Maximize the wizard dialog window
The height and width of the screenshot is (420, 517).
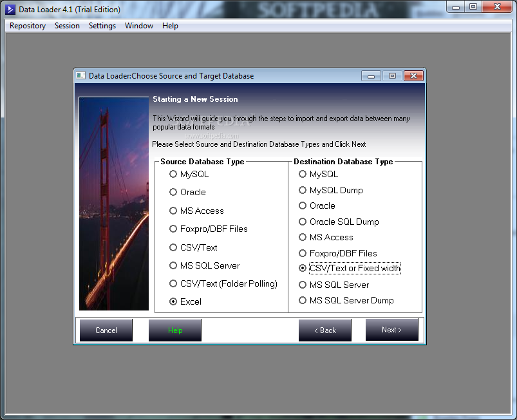pyautogui.click(x=392, y=76)
